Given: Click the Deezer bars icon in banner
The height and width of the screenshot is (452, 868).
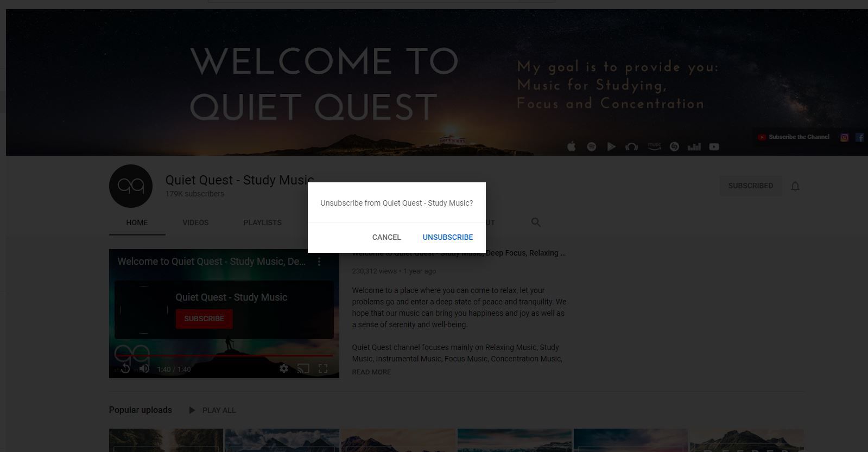Looking at the screenshot, I should click(x=694, y=147).
